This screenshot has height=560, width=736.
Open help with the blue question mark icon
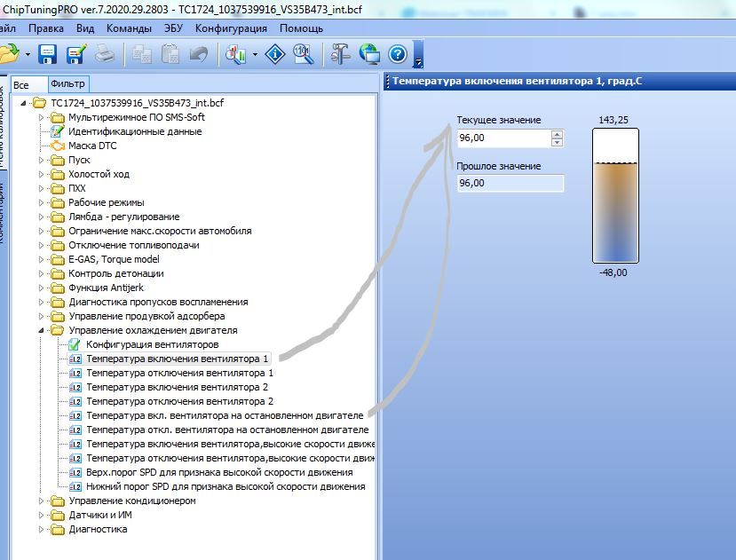point(398,54)
